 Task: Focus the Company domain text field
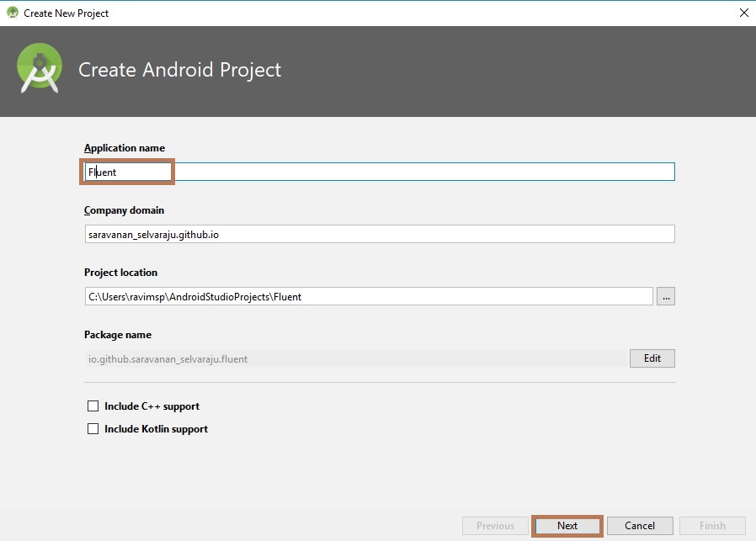click(x=379, y=234)
